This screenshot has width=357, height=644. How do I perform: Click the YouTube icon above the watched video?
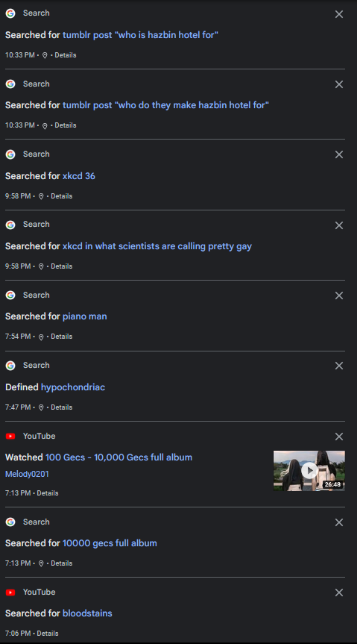10,437
